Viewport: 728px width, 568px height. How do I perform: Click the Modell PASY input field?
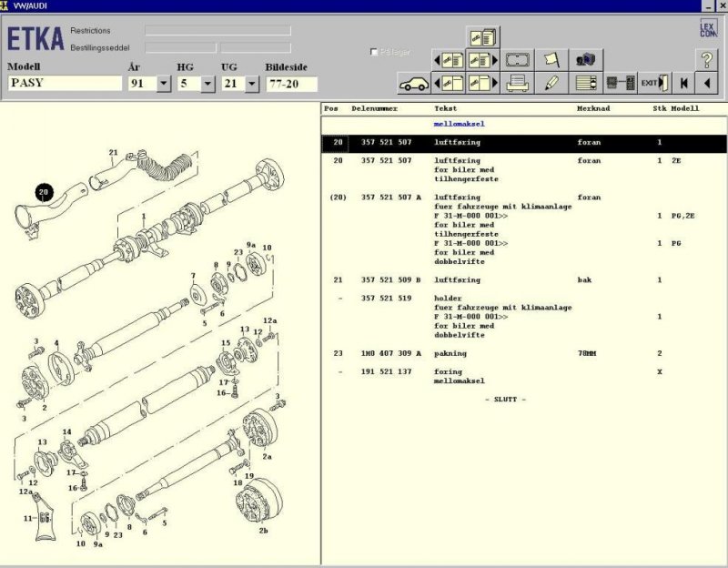64,84
